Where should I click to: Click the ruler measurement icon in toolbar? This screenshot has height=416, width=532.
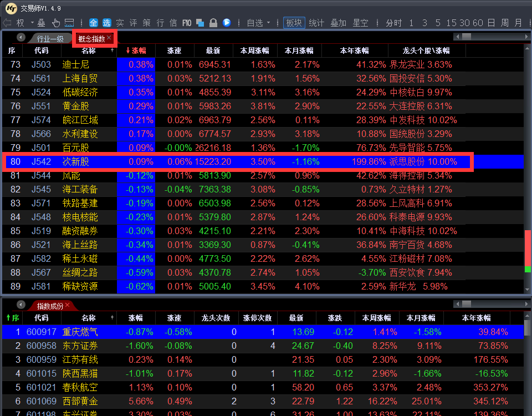point(69,23)
